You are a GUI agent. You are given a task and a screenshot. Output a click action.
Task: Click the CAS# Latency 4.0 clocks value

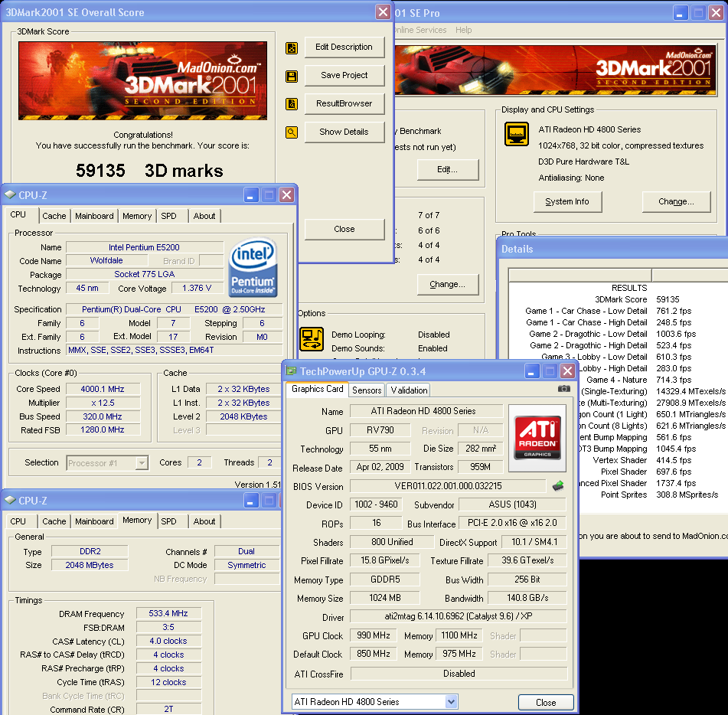click(x=168, y=642)
